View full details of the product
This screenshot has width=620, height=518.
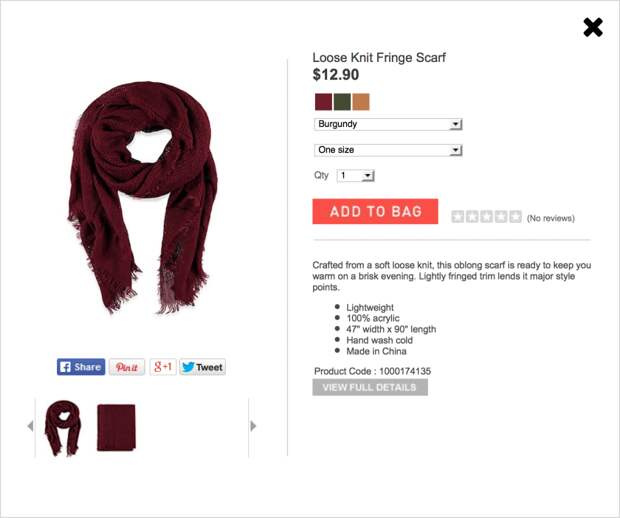(x=370, y=387)
